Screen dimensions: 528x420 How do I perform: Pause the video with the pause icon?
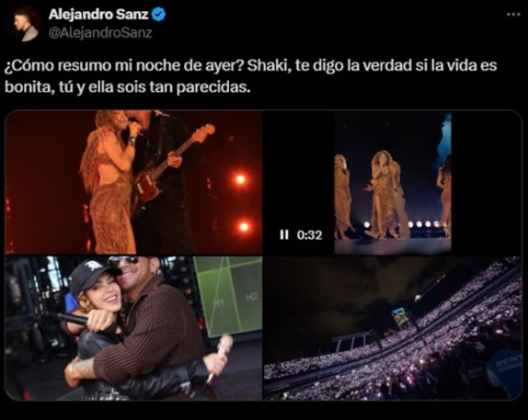tap(284, 234)
